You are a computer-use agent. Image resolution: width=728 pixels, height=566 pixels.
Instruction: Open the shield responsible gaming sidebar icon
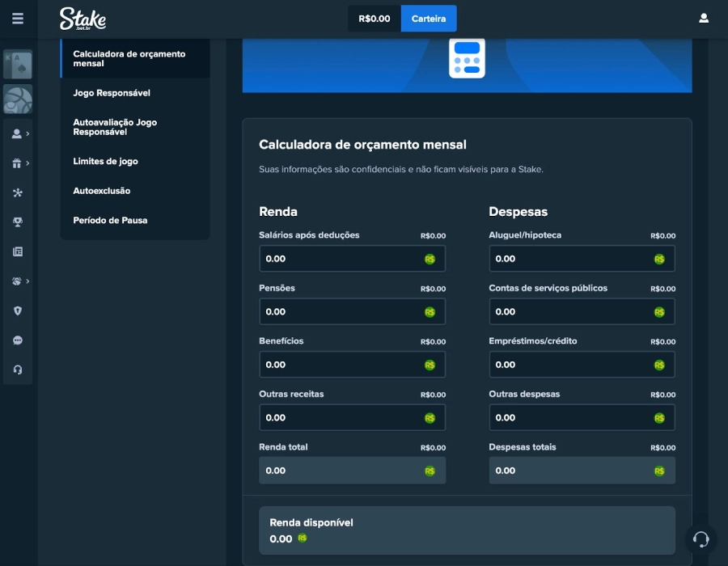tap(18, 310)
